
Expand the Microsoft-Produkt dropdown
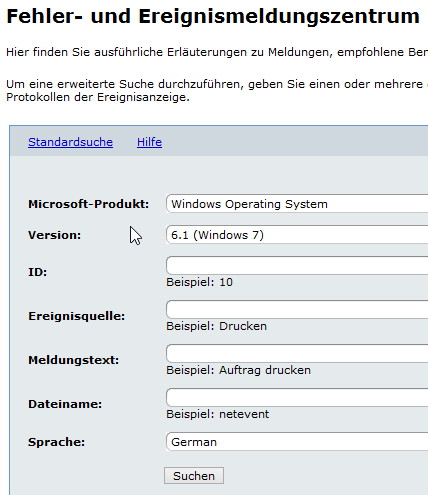click(x=297, y=204)
